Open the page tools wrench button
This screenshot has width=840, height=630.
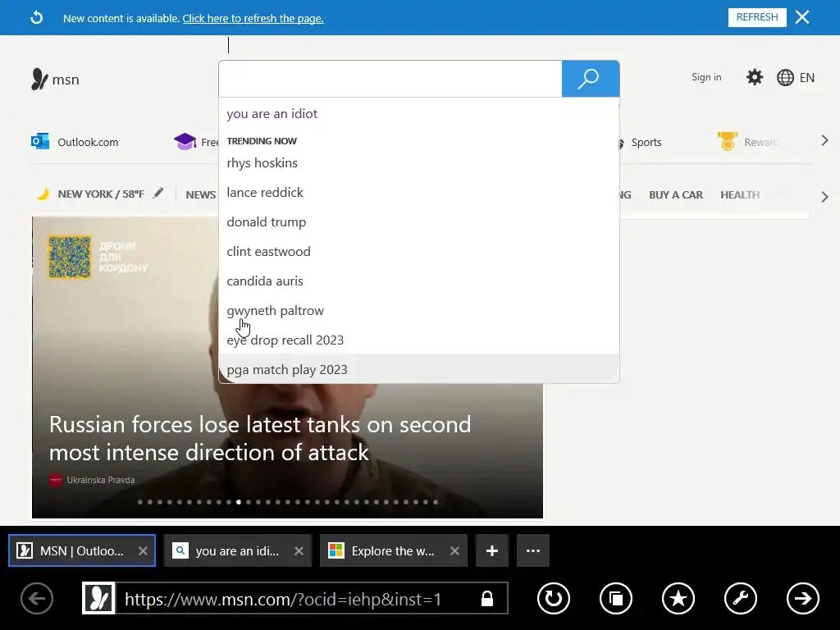(x=741, y=598)
